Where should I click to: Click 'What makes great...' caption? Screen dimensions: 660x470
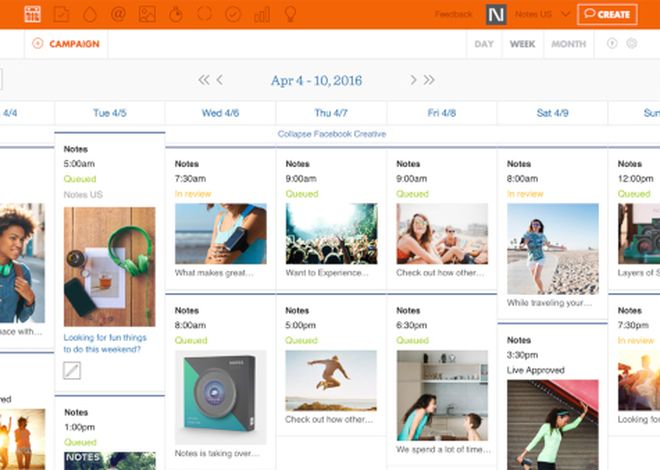[214, 273]
